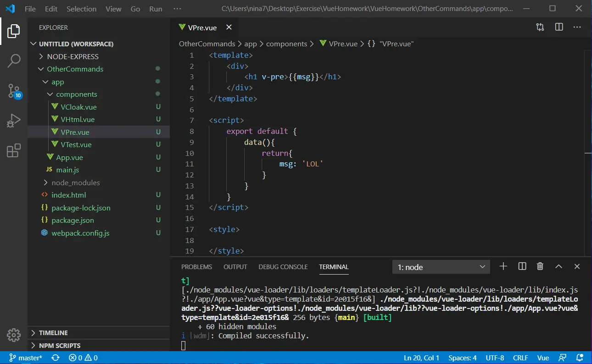Viewport: 592px width, 364px height.
Task: Open the Search view in activity bar
Action: (x=14, y=61)
